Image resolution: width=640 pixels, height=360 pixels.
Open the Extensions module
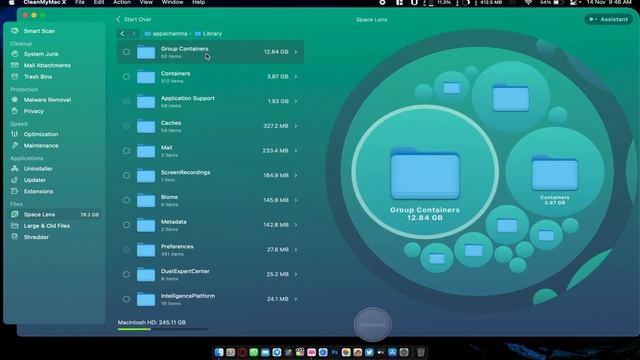(x=38, y=191)
